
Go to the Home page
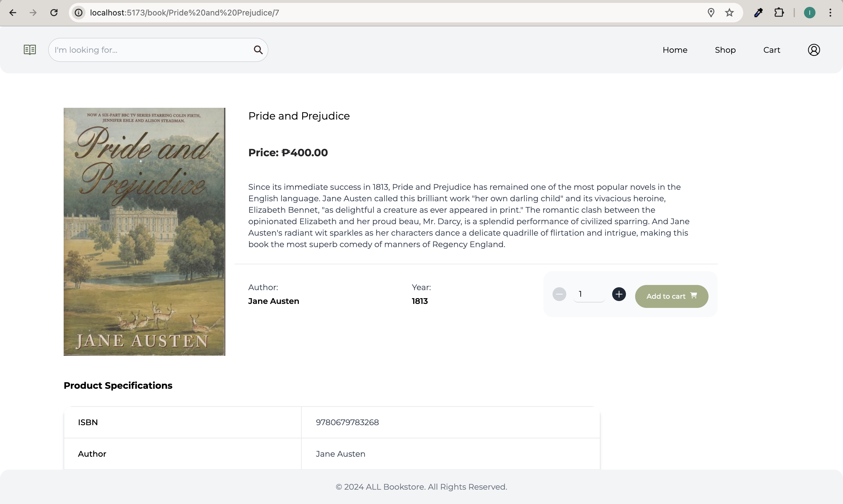pos(675,50)
